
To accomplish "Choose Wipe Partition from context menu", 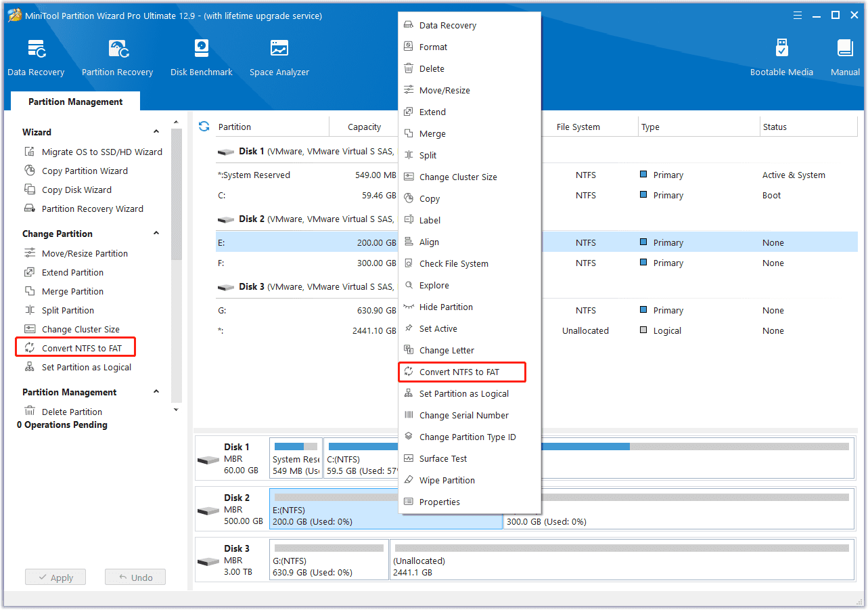I will [x=469, y=480].
